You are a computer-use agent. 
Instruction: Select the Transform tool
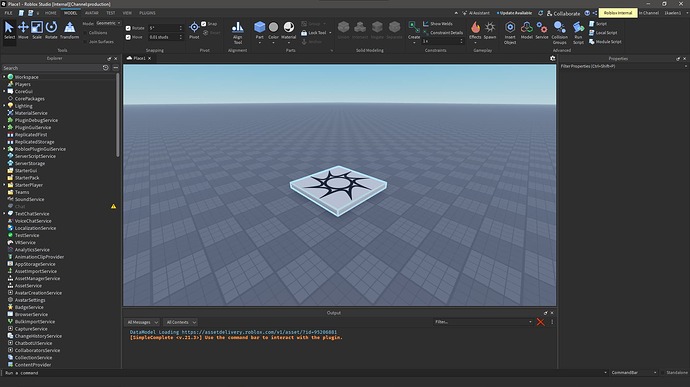(x=70, y=30)
